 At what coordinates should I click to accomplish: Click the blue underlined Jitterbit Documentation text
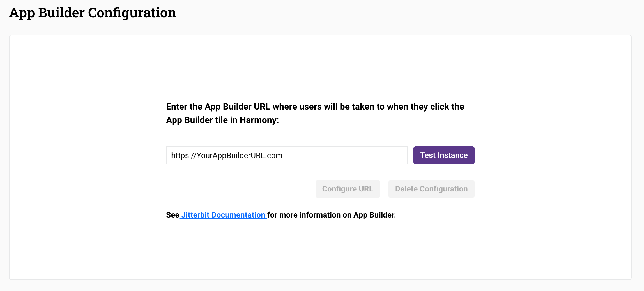pos(223,215)
